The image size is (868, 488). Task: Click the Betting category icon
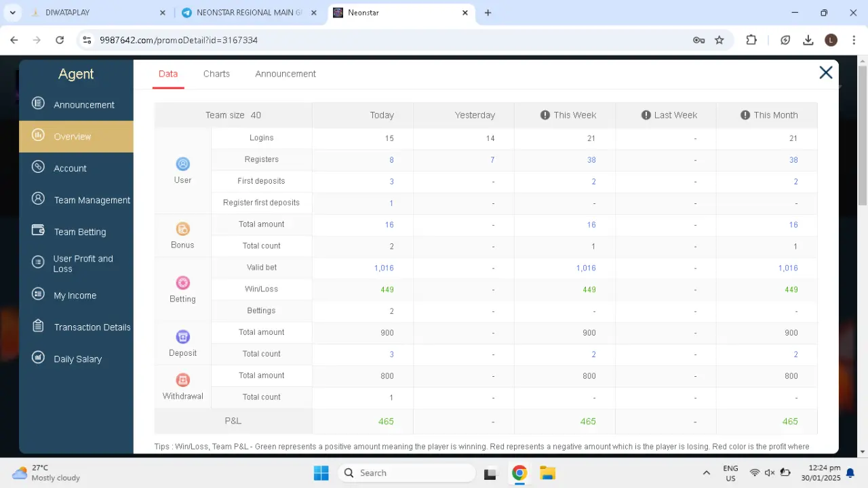pyautogui.click(x=182, y=283)
